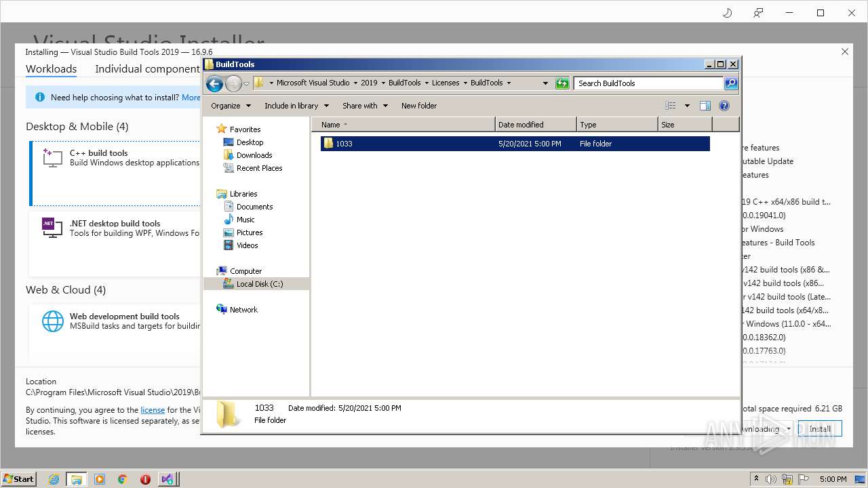868x488 pixels.
Task: Open Include in library menu
Action: 296,106
